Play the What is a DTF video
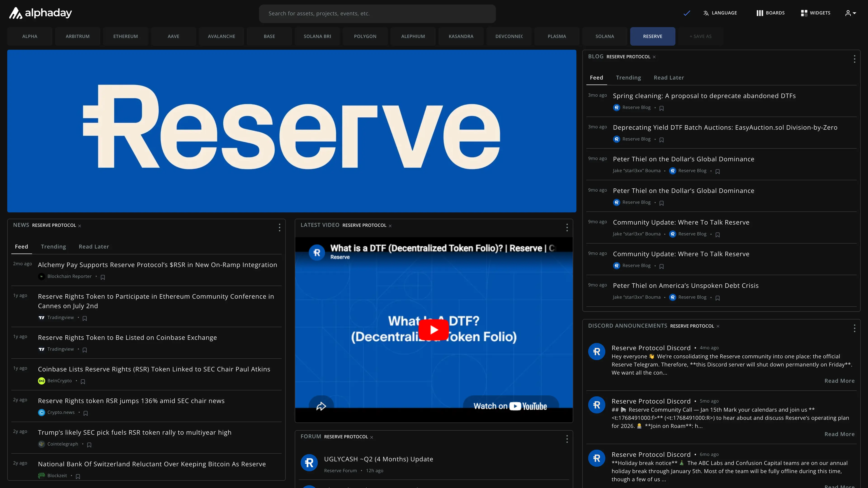 point(434,330)
